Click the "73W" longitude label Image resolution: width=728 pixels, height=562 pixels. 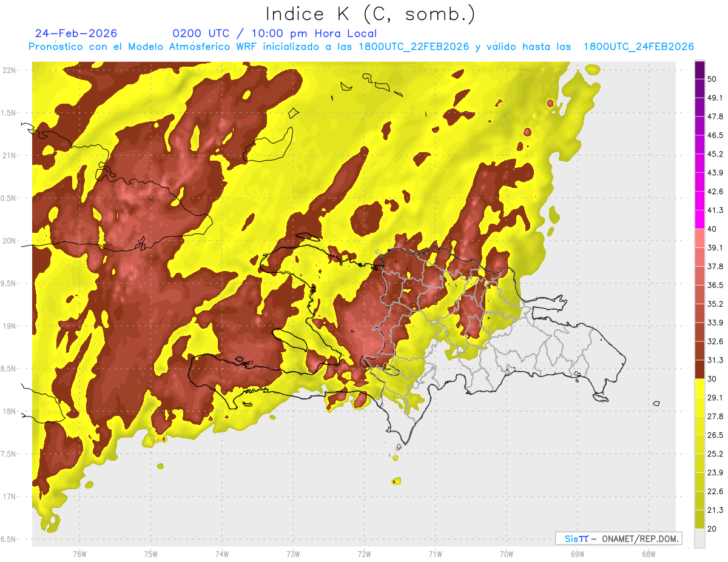click(293, 554)
